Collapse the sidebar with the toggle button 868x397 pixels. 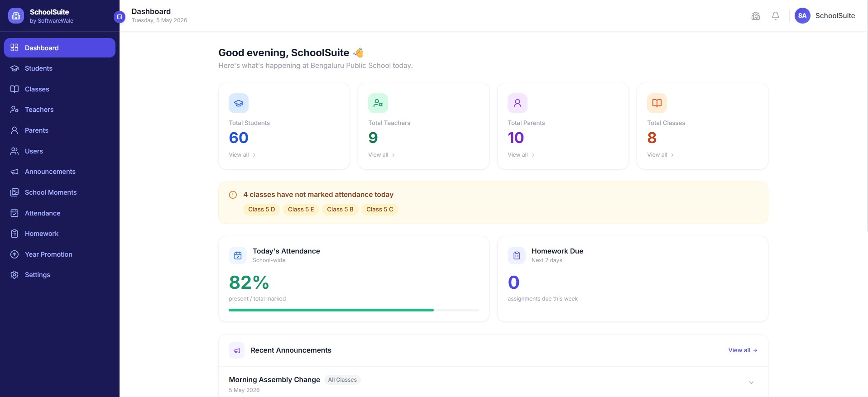[119, 17]
